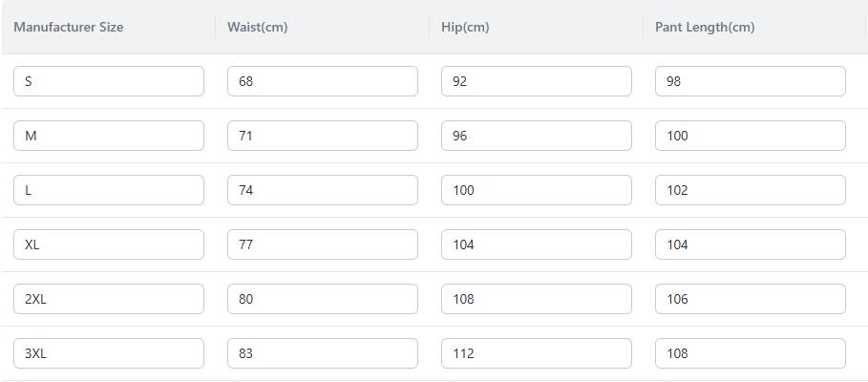
Task: Click the Waist field with value 80
Action: [322, 299]
